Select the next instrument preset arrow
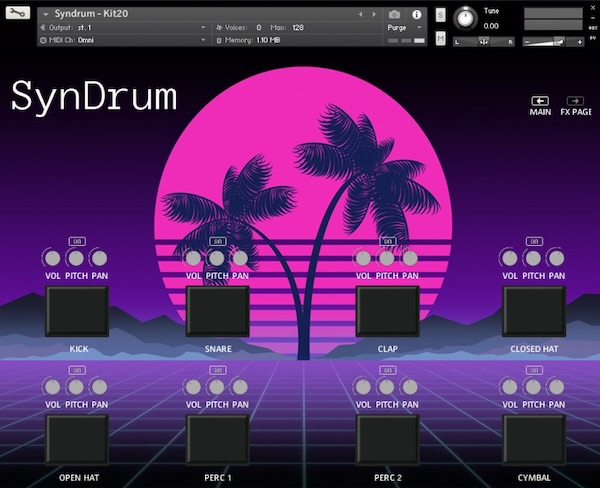600x488 pixels. [374, 14]
